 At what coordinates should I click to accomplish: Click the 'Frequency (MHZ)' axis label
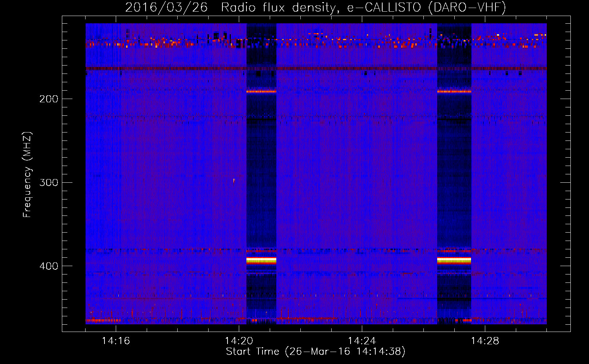click(x=27, y=174)
